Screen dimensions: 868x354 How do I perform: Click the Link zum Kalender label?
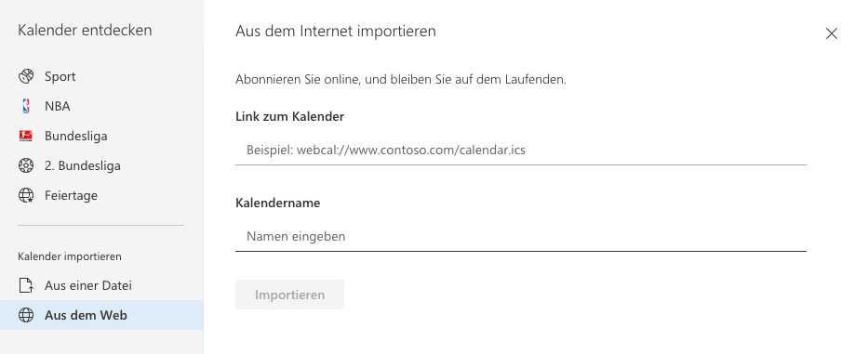[x=289, y=117]
